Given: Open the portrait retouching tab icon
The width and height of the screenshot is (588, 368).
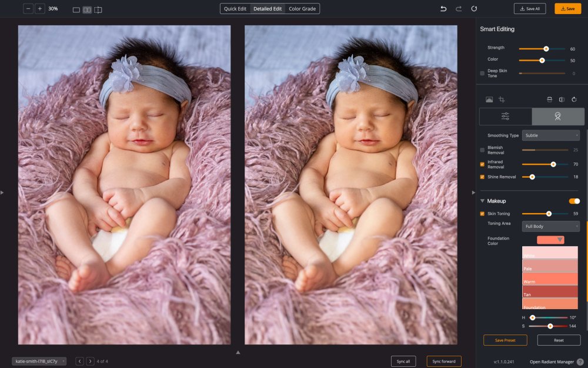Looking at the screenshot, I should tap(557, 117).
